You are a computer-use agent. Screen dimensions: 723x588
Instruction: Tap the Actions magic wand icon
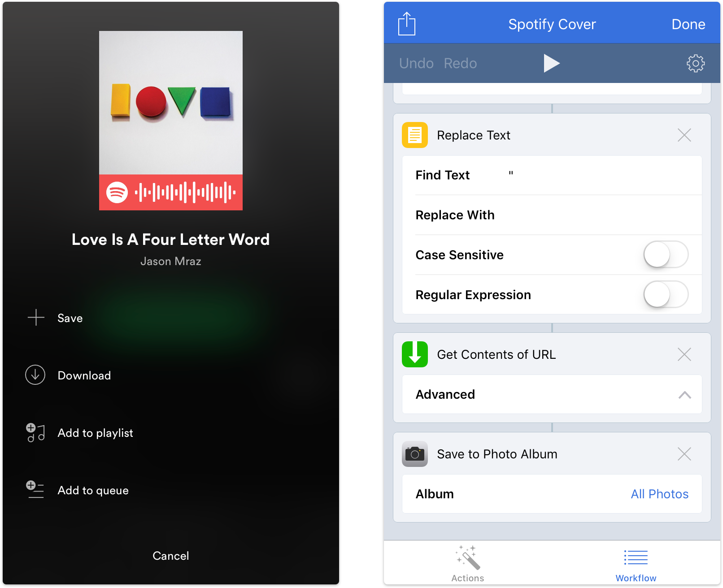pyautogui.click(x=468, y=558)
